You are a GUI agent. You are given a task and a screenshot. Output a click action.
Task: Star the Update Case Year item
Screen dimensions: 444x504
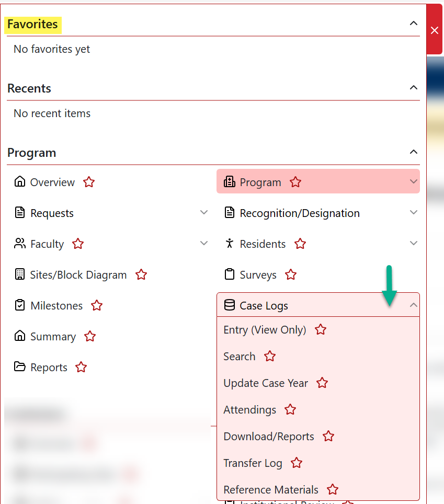click(x=322, y=383)
